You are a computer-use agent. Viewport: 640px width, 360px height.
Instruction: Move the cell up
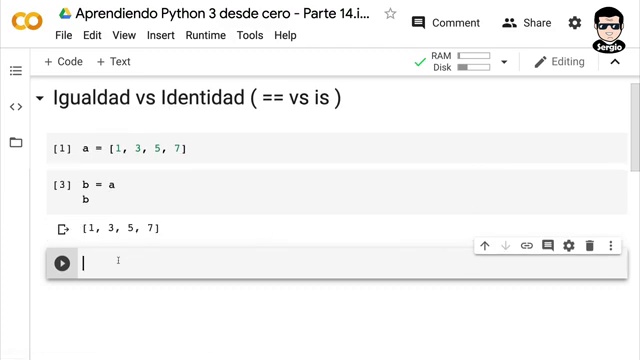[x=484, y=246]
